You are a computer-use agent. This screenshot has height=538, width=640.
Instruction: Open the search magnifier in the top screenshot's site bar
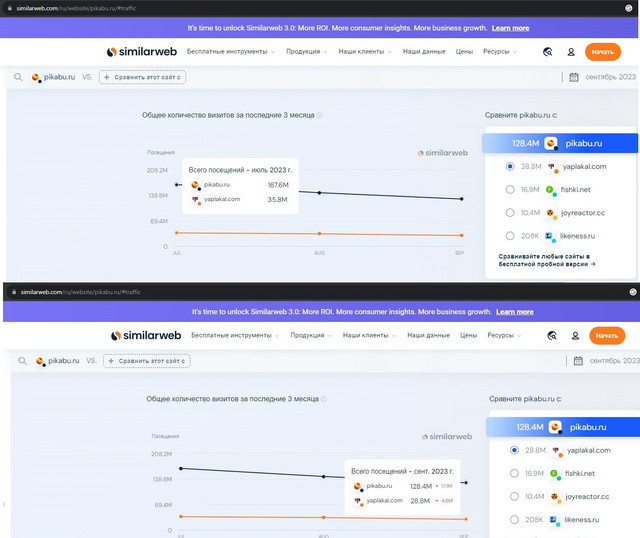[18, 77]
